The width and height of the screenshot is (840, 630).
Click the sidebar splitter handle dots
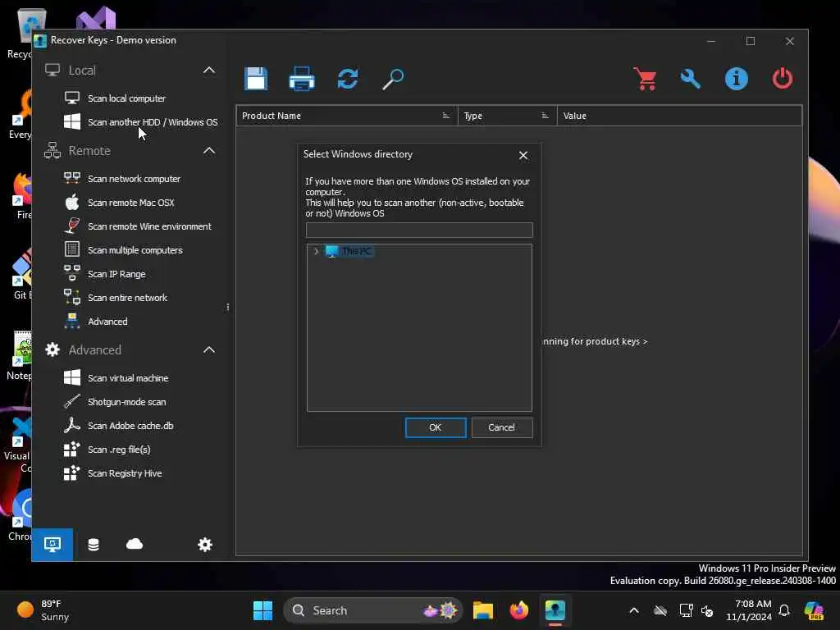click(228, 308)
